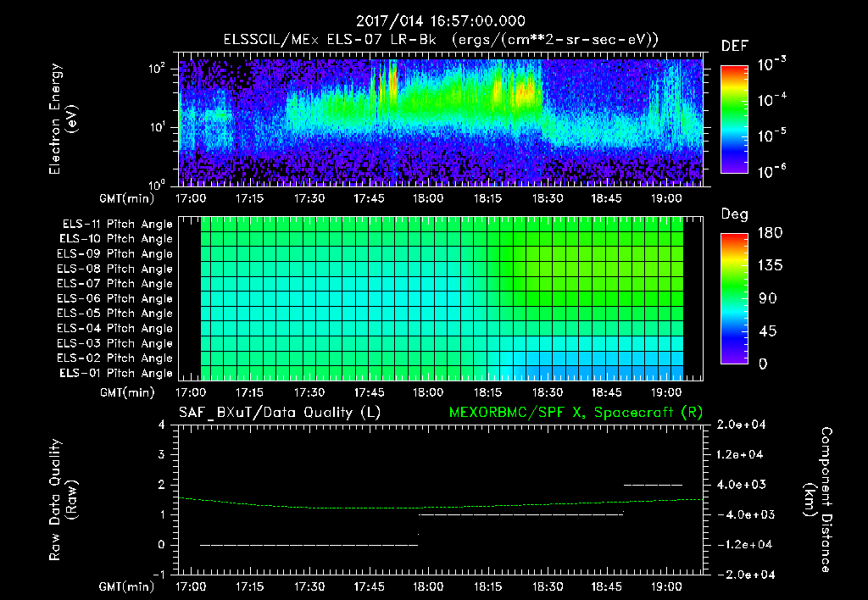
Task: Select the ELS-05 Pitch Angle row label
Action: click(114, 314)
